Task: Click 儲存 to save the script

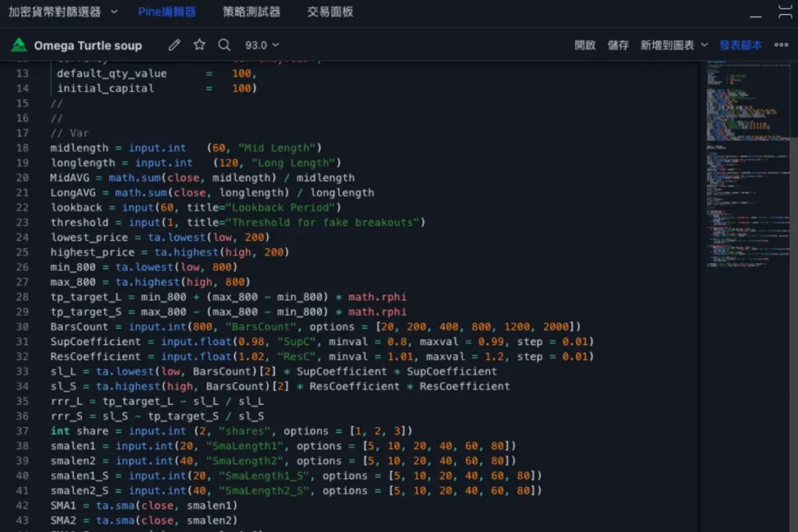Action: coord(618,45)
